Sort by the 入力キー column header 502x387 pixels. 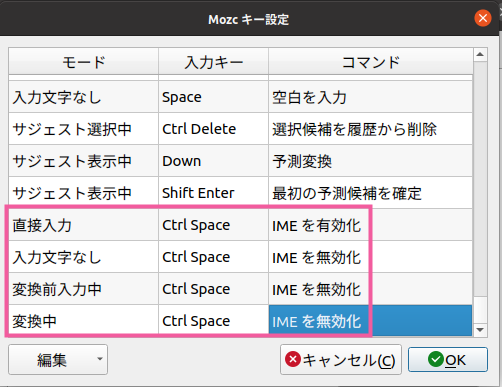point(213,62)
